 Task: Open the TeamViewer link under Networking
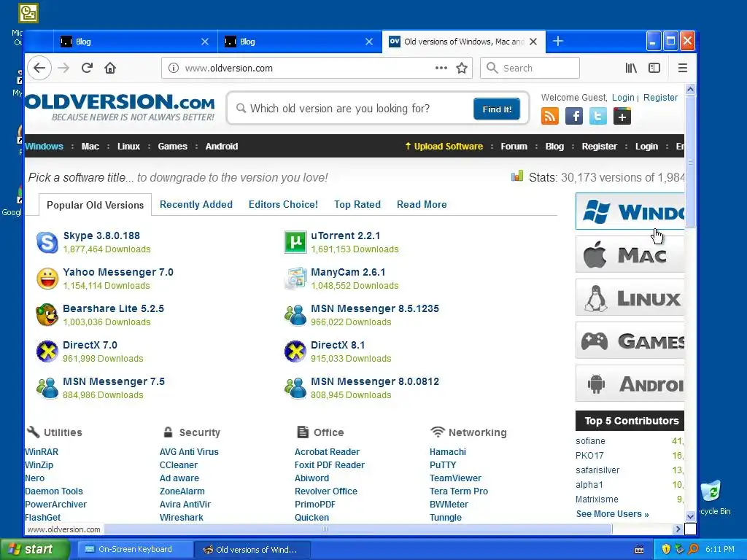(x=455, y=478)
